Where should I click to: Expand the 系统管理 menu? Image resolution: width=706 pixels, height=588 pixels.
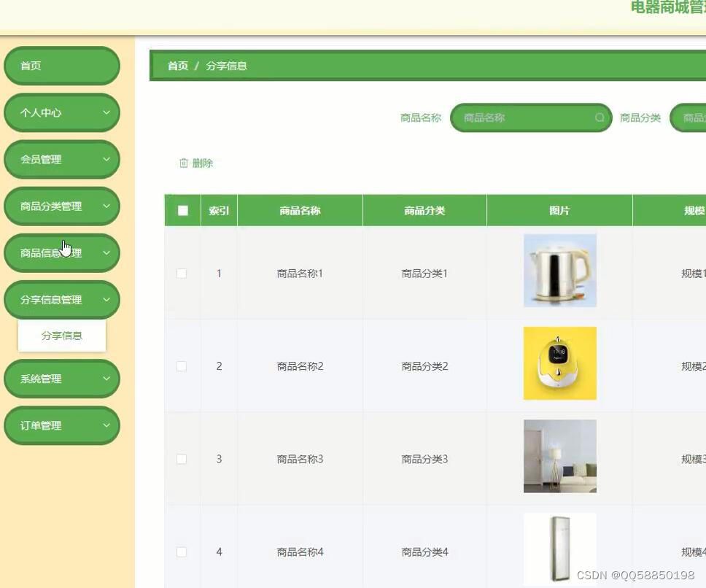point(62,379)
